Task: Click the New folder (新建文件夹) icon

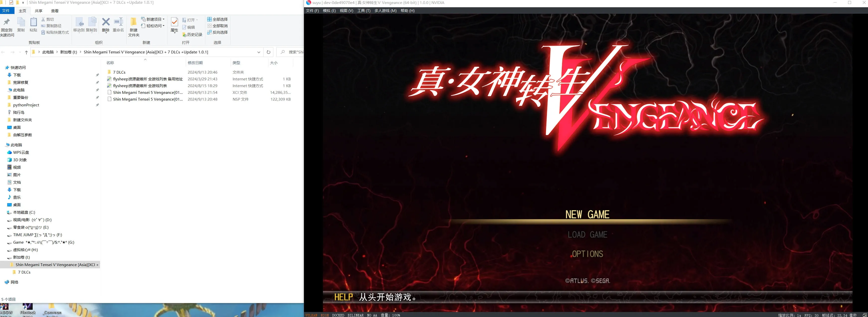Action: coord(133,22)
